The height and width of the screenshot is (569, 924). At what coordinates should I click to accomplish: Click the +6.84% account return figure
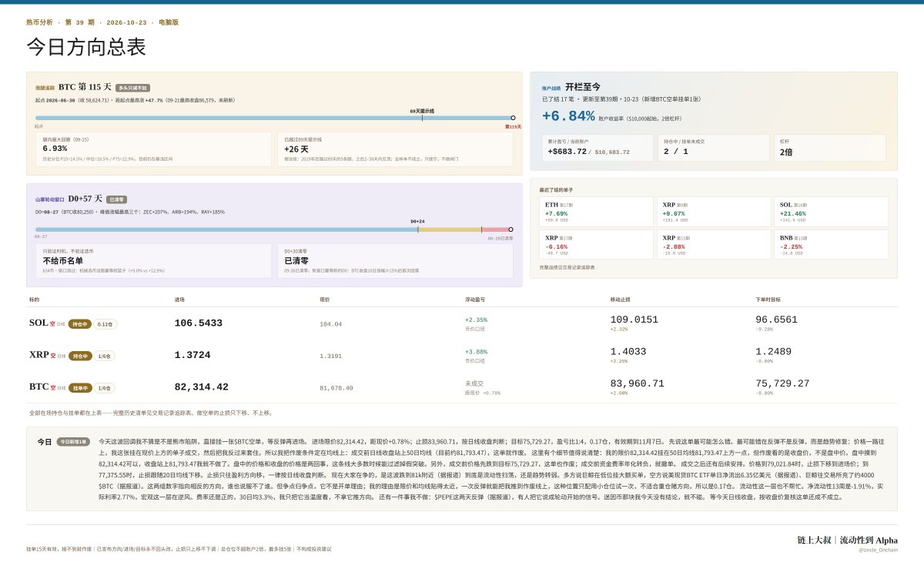click(568, 116)
